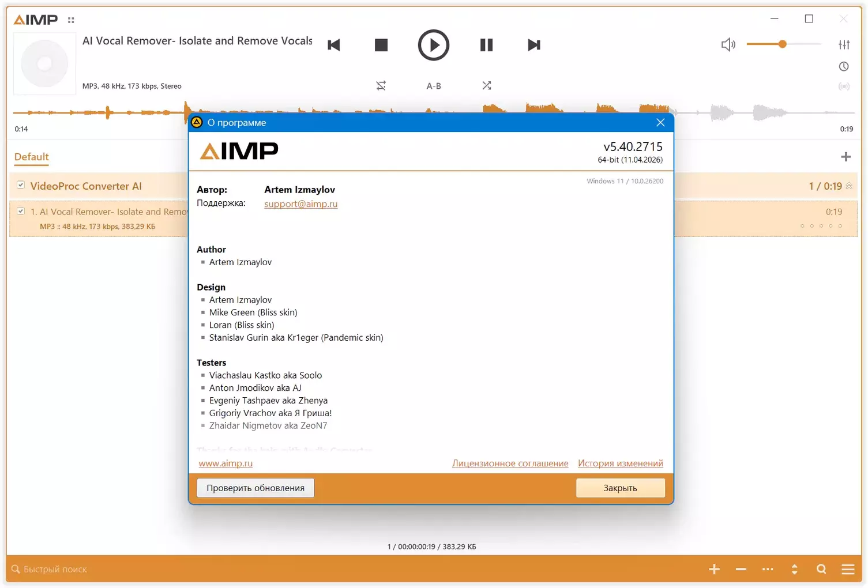This screenshot has width=868, height=588.
Task: Click the Windows 11 / 10.0.26200 text
Action: pyautogui.click(x=625, y=181)
